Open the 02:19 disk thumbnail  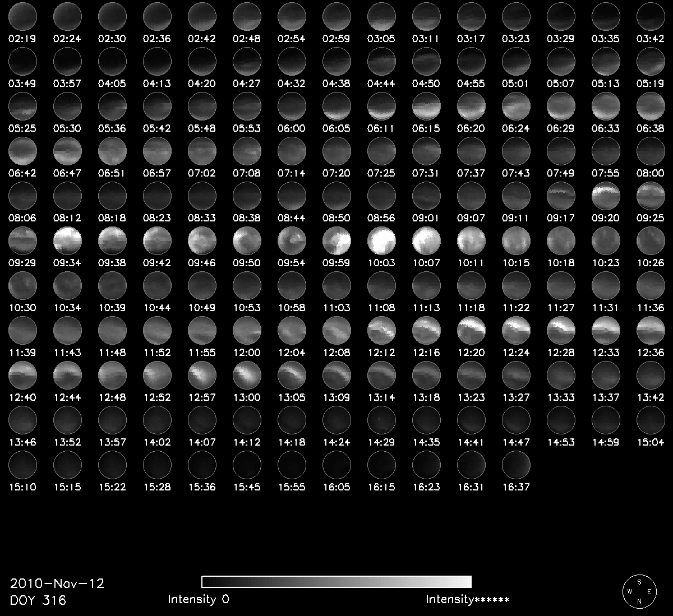tap(22, 16)
